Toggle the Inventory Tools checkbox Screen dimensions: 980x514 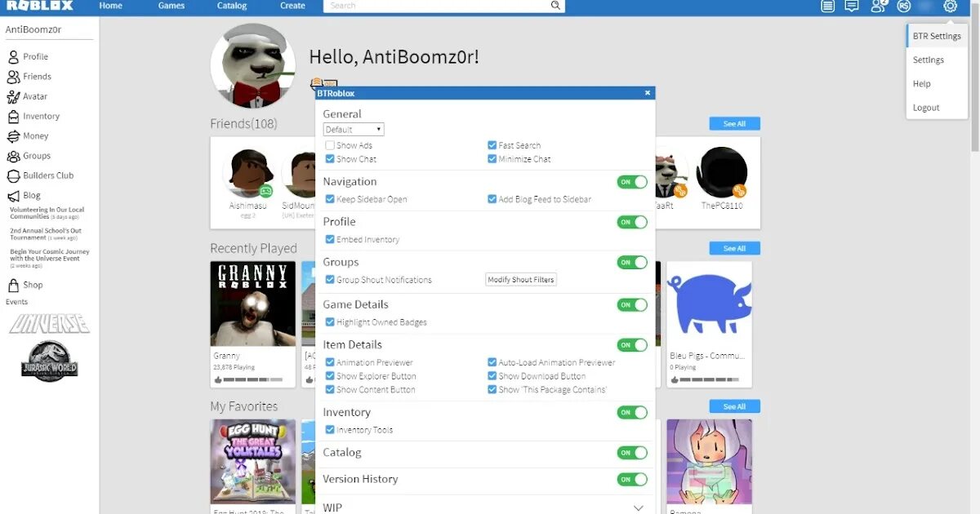coord(330,430)
